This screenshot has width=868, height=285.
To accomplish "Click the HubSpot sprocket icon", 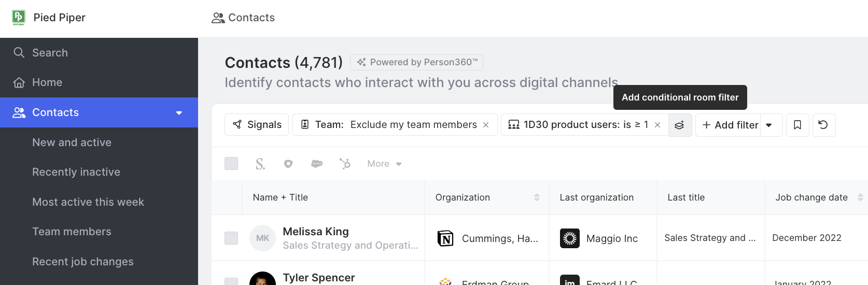I will (x=345, y=164).
